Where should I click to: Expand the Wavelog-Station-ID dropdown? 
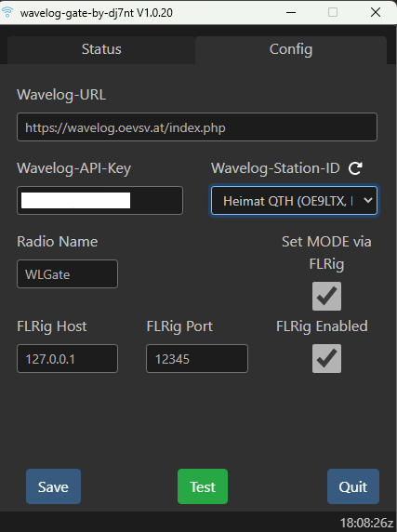[294, 201]
